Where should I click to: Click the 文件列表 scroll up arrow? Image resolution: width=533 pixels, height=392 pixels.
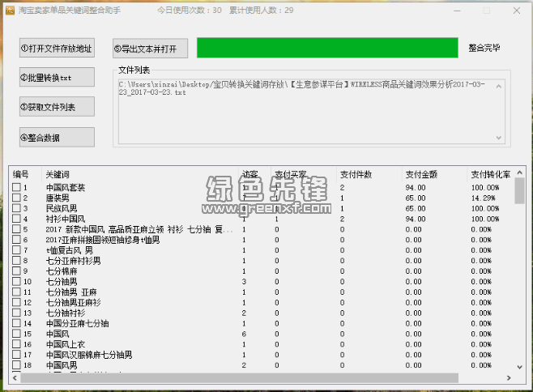[499, 86]
